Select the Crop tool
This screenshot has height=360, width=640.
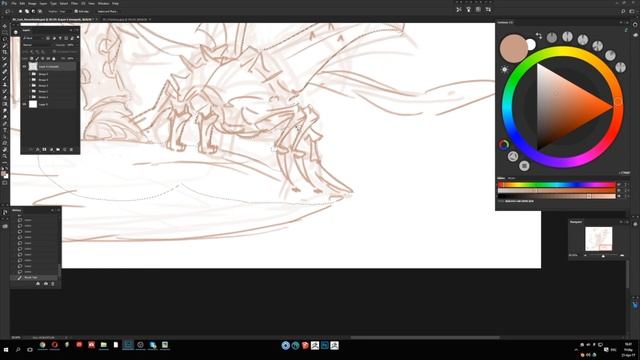point(5,52)
